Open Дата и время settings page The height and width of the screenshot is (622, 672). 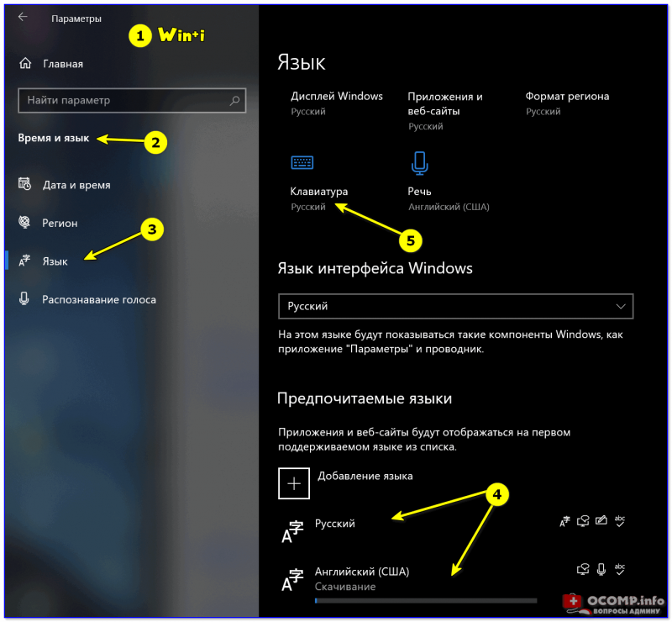[76, 185]
